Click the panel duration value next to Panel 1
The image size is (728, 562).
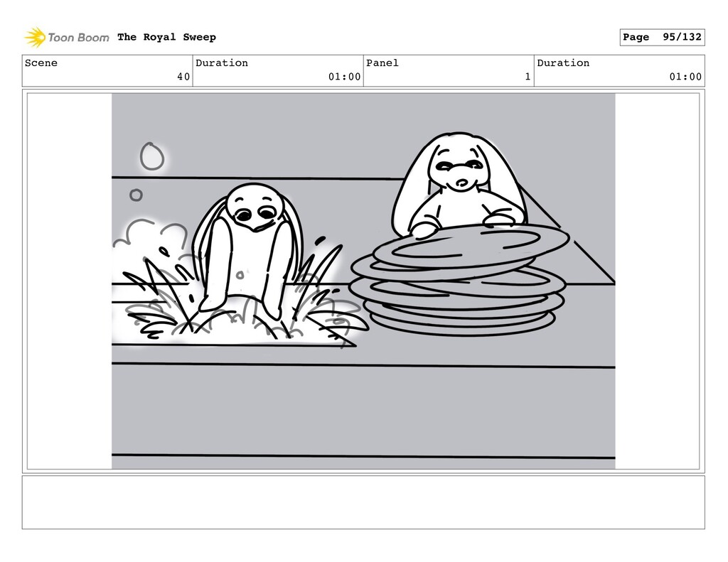tap(685, 77)
